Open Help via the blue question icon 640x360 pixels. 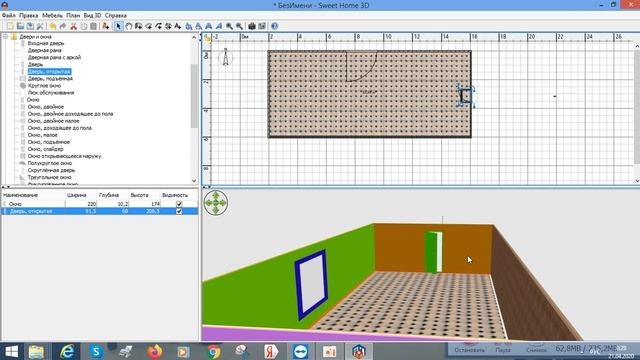click(275, 26)
